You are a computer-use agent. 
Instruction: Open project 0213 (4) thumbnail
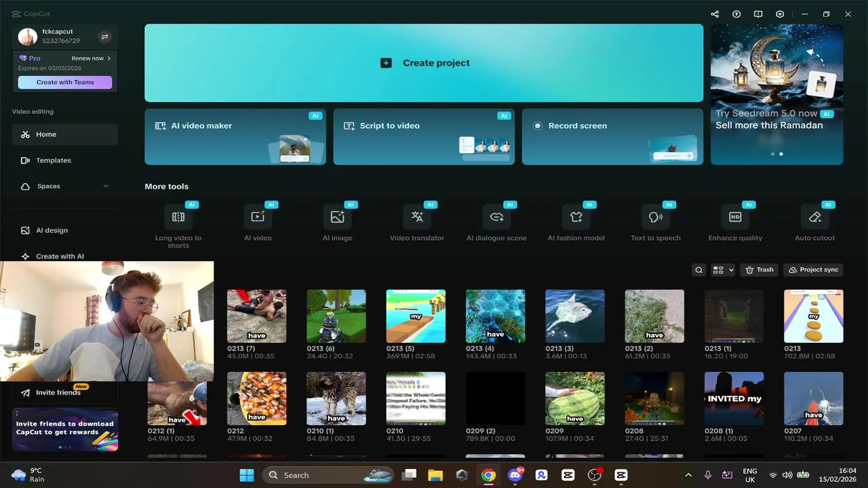pos(495,316)
